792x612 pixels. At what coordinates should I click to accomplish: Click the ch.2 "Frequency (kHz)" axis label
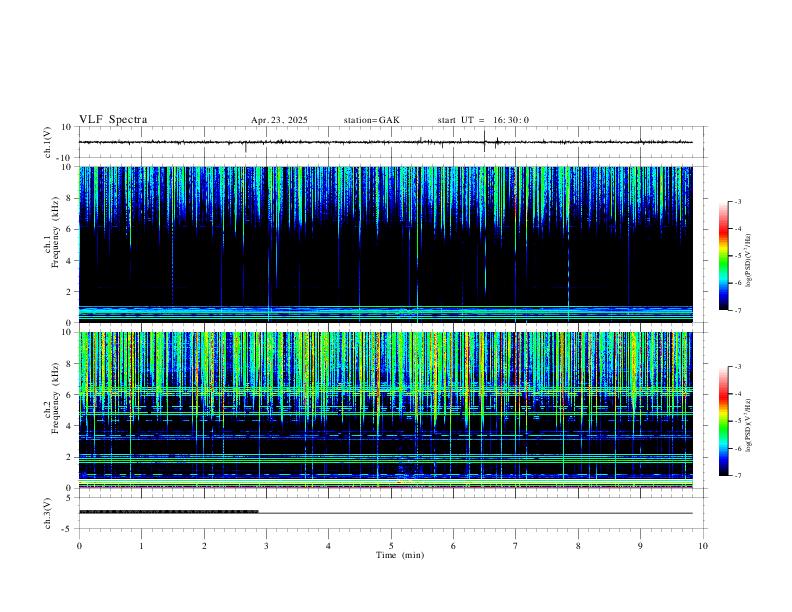click(x=55, y=398)
